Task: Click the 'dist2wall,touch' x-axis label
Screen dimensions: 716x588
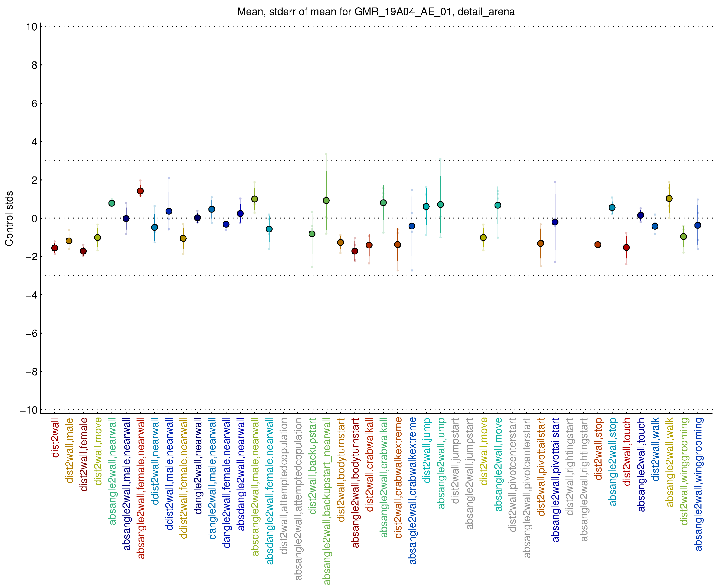Action: coord(626,452)
